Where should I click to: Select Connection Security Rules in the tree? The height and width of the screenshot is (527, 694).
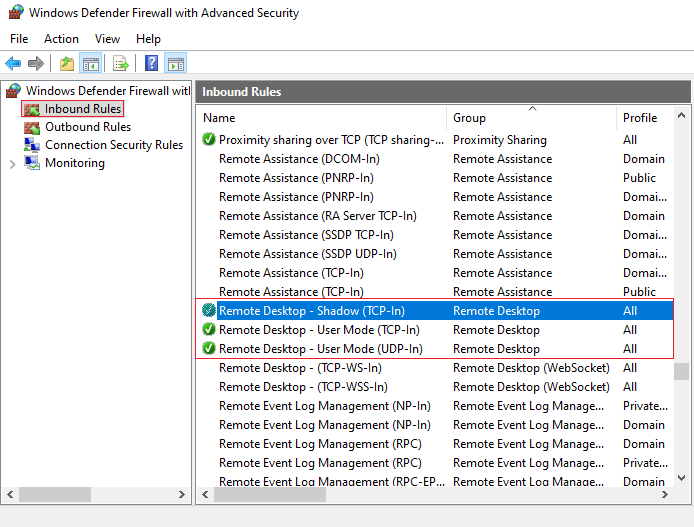pos(114,145)
